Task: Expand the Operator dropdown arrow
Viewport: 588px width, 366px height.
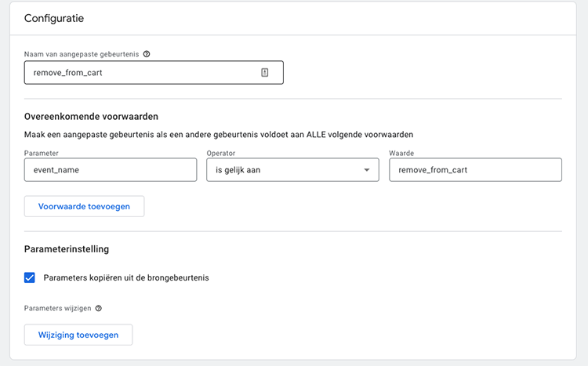Action: [366, 170]
